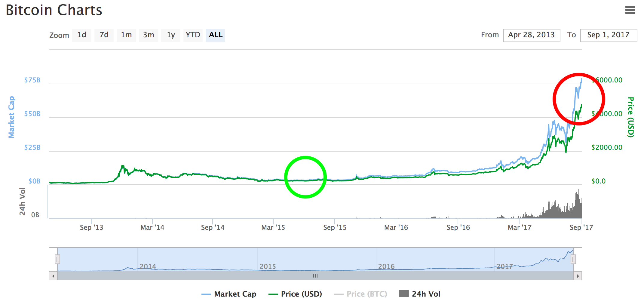
Task: Click the $75B market cap axis label
Action: tap(32, 80)
